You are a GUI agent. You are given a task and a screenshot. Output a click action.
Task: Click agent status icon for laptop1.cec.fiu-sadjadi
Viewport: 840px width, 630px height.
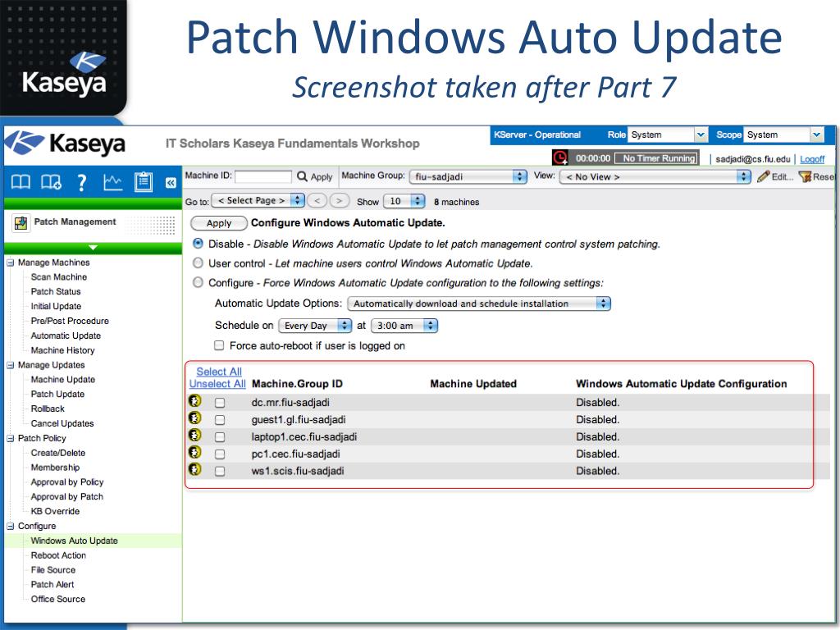coord(195,435)
